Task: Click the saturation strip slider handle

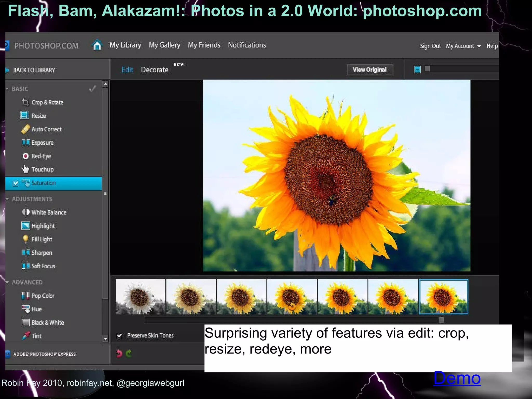Action: [441, 320]
